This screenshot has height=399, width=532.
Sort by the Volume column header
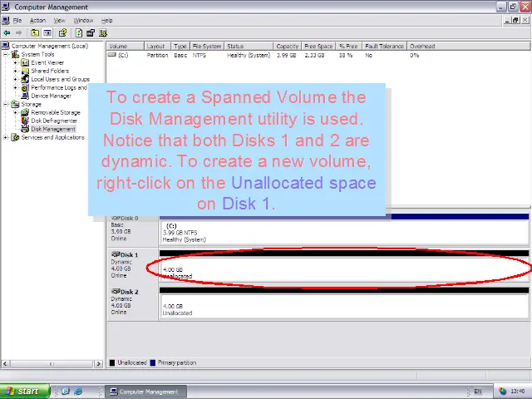(126, 47)
